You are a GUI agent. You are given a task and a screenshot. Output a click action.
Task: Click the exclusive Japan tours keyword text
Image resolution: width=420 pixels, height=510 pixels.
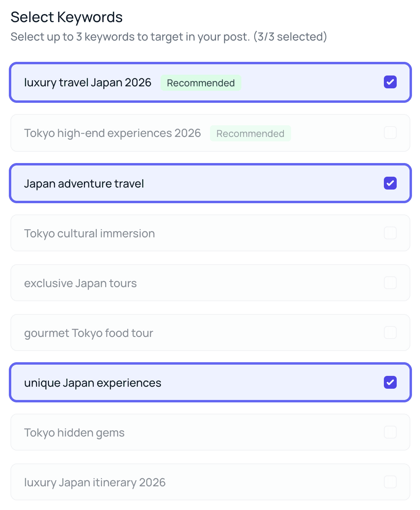tap(80, 283)
